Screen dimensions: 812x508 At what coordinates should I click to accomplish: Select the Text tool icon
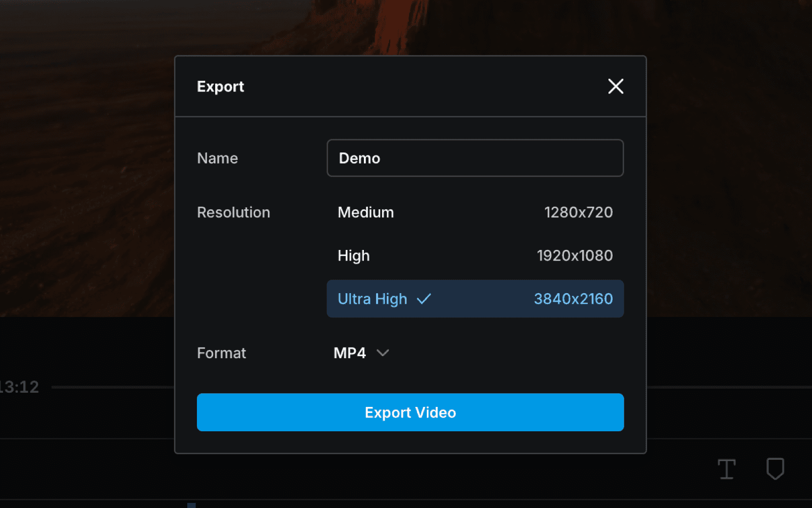(727, 469)
